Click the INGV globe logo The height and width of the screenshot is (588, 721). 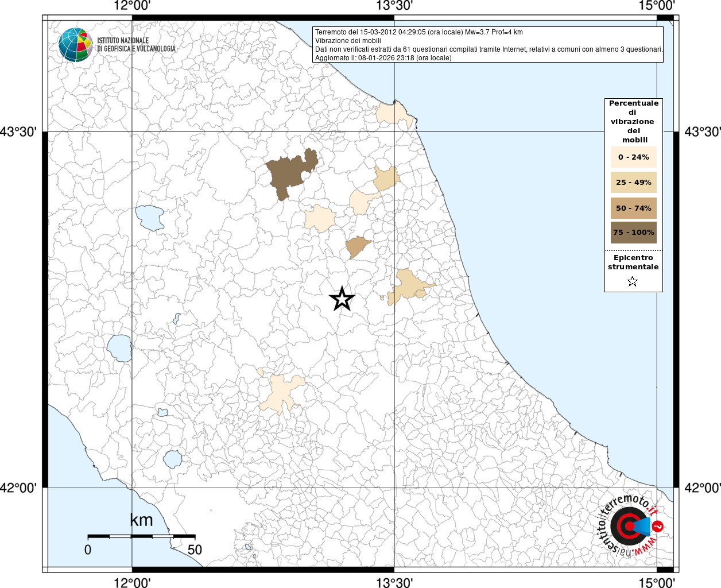pos(75,45)
